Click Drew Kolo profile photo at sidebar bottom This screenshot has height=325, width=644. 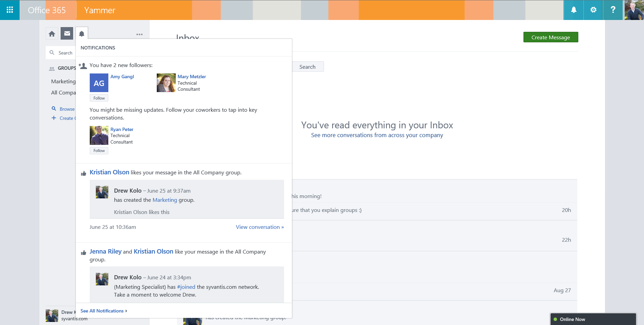(52, 316)
